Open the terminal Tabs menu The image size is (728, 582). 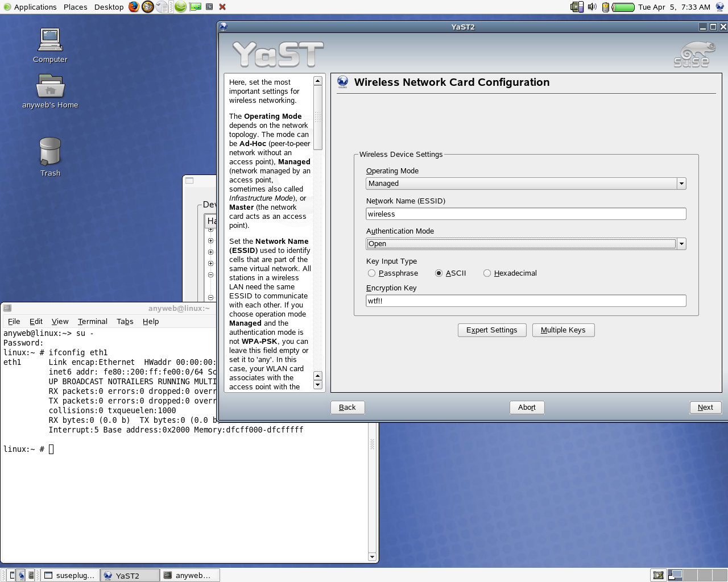[x=125, y=322]
